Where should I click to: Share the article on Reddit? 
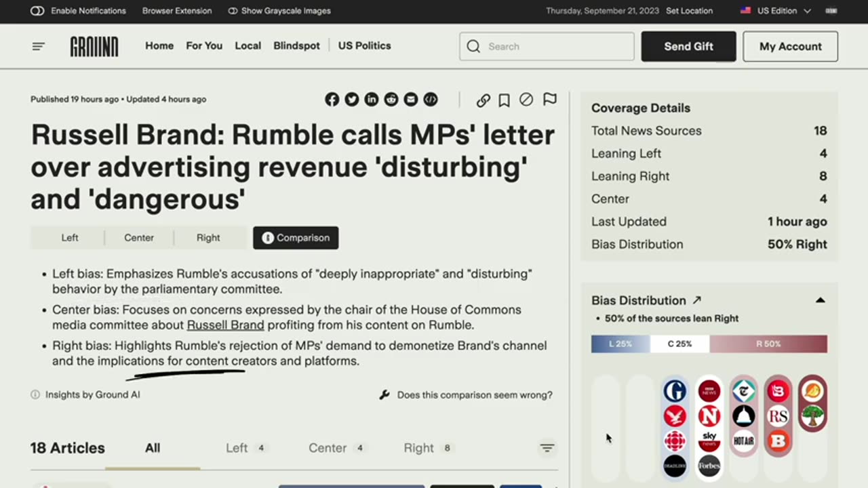[x=391, y=100]
